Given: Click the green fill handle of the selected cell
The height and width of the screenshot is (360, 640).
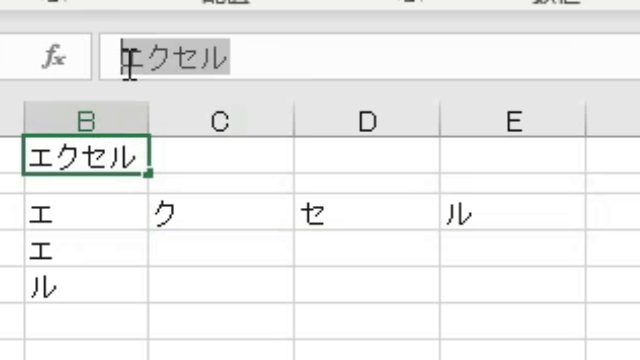Looking at the screenshot, I should [148, 173].
